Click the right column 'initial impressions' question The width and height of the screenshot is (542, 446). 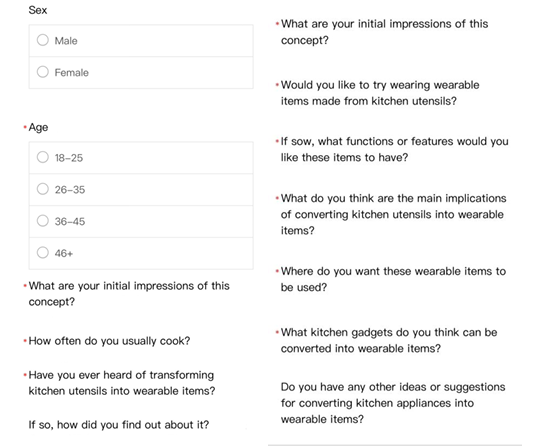coord(384,32)
